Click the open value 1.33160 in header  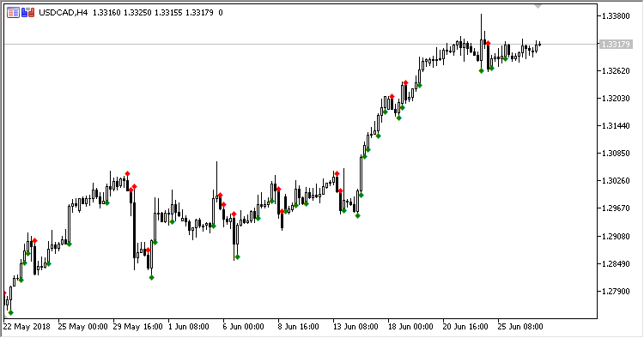106,13
